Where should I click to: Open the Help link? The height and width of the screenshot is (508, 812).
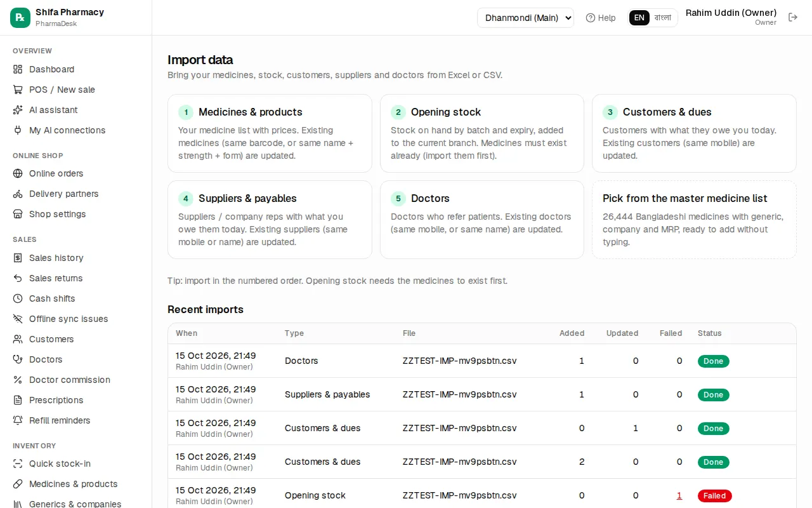[601, 18]
